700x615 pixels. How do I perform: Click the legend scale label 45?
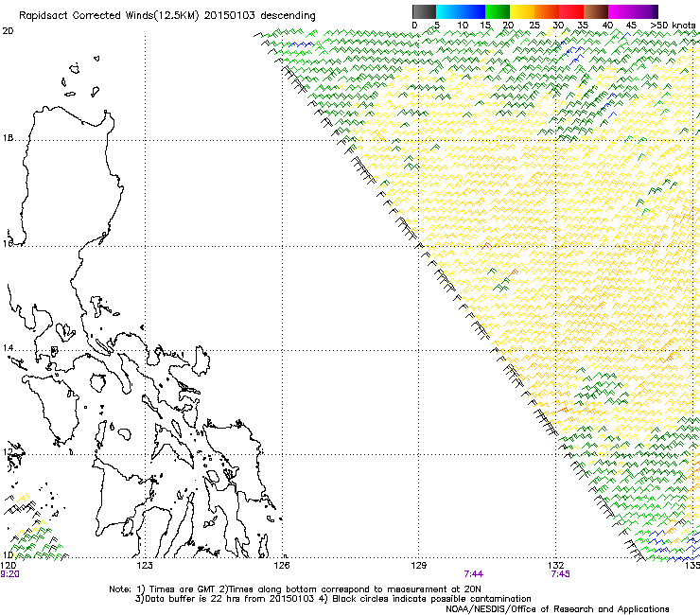click(631, 25)
